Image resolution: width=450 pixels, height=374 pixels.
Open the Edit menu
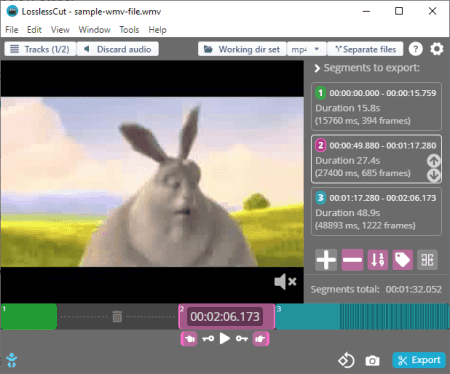pyautogui.click(x=34, y=30)
